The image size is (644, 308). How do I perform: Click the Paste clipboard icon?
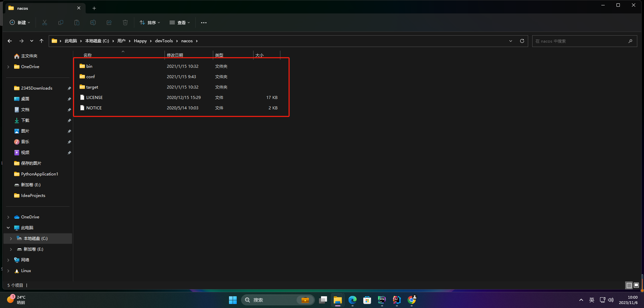[x=77, y=22]
